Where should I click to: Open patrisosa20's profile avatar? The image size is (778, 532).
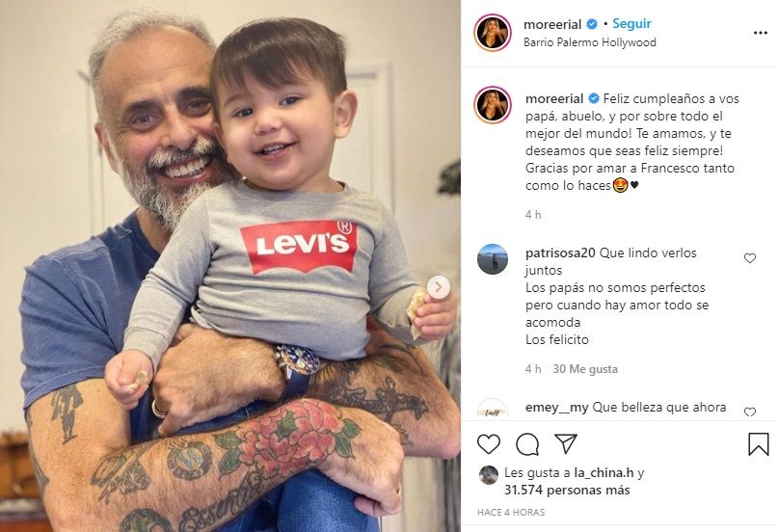click(493, 259)
